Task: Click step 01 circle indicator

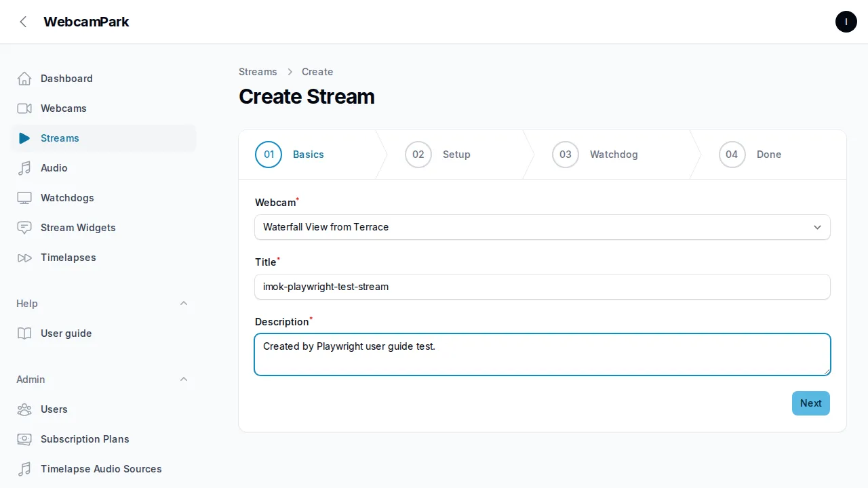Action: pyautogui.click(x=269, y=155)
